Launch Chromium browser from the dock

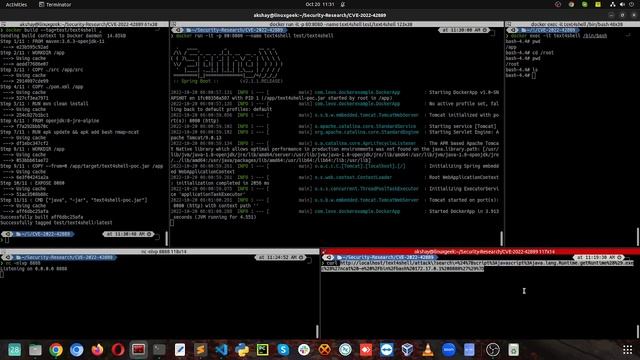76,350
